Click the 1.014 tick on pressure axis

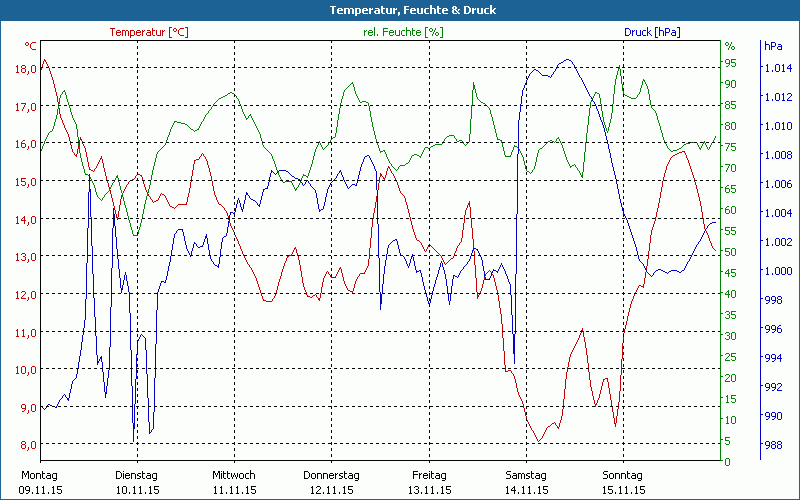(x=778, y=68)
